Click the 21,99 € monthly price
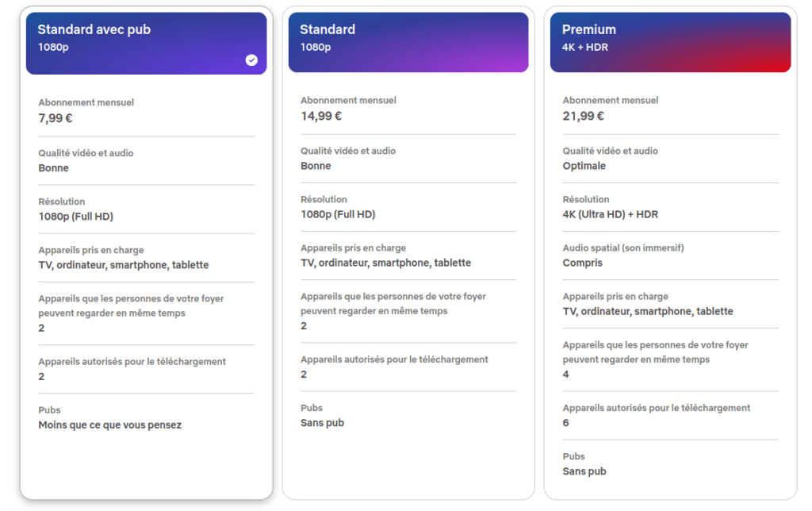 point(583,116)
